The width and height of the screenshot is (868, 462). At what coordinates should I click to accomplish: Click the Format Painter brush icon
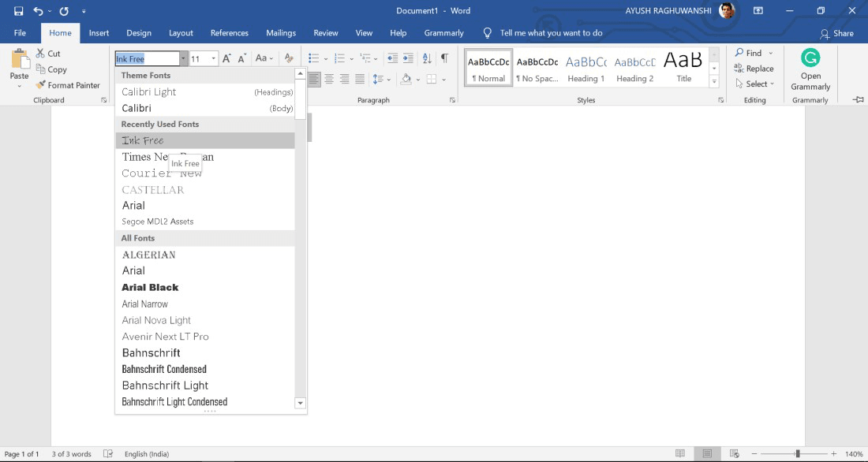41,85
